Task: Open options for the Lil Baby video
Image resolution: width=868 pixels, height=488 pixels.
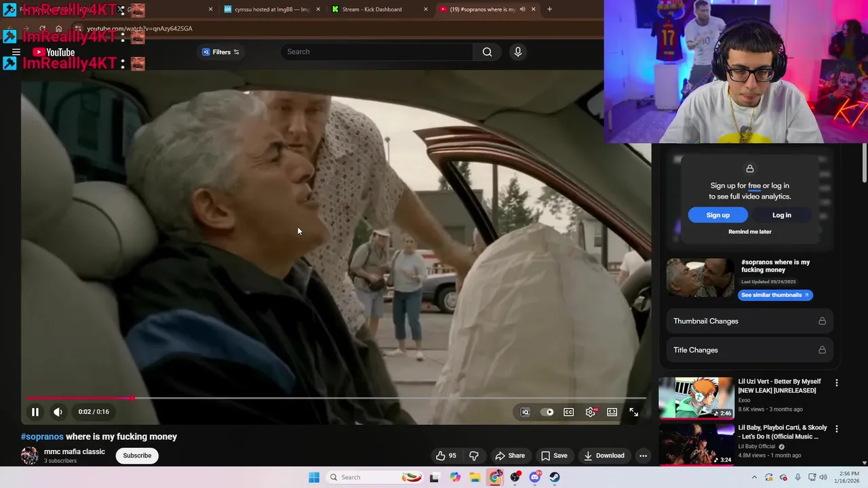Action: coord(836,429)
